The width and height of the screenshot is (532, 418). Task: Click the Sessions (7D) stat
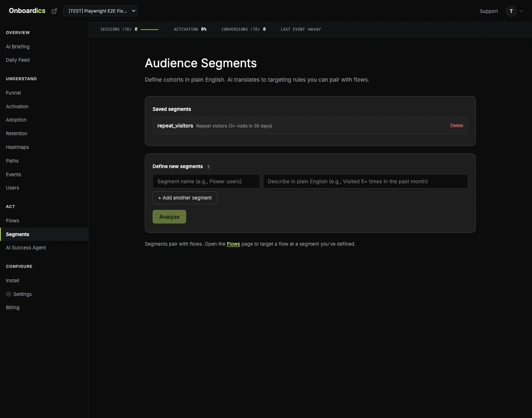coord(129,29)
